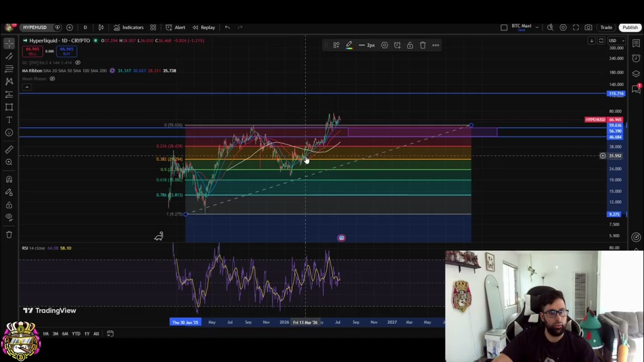Toggle visibility of GC [DW] indicator

coord(77,62)
